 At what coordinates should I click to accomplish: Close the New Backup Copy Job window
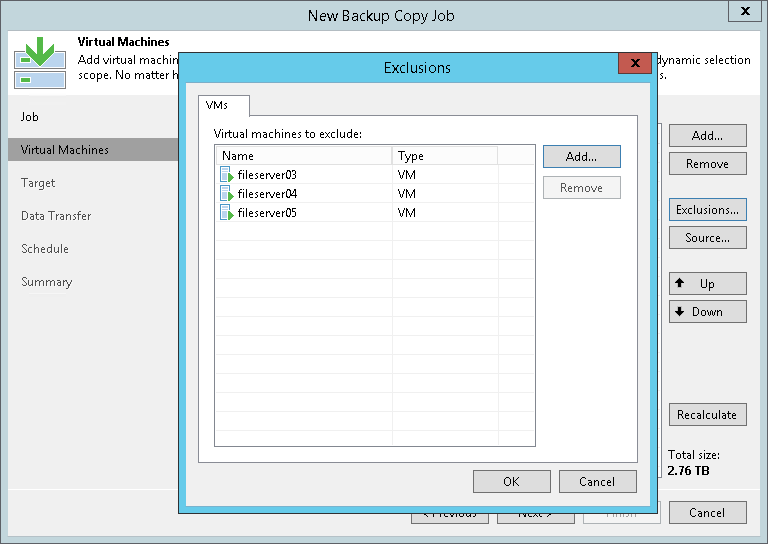tap(744, 11)
